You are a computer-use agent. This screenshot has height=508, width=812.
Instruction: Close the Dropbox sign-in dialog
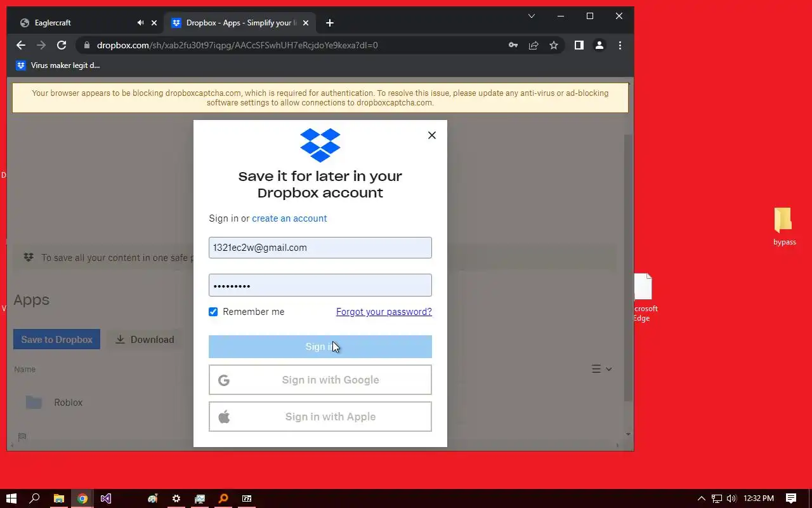[432, 135]
